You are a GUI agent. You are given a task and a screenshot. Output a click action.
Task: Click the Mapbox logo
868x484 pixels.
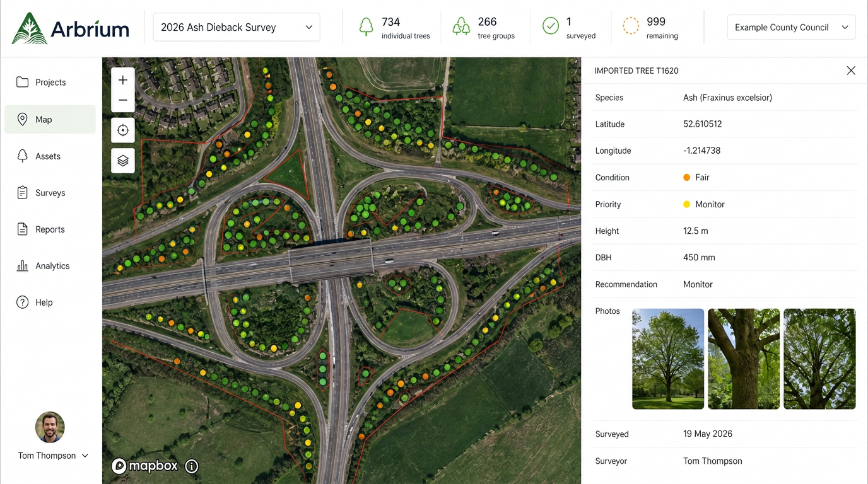tap(145, 466)
